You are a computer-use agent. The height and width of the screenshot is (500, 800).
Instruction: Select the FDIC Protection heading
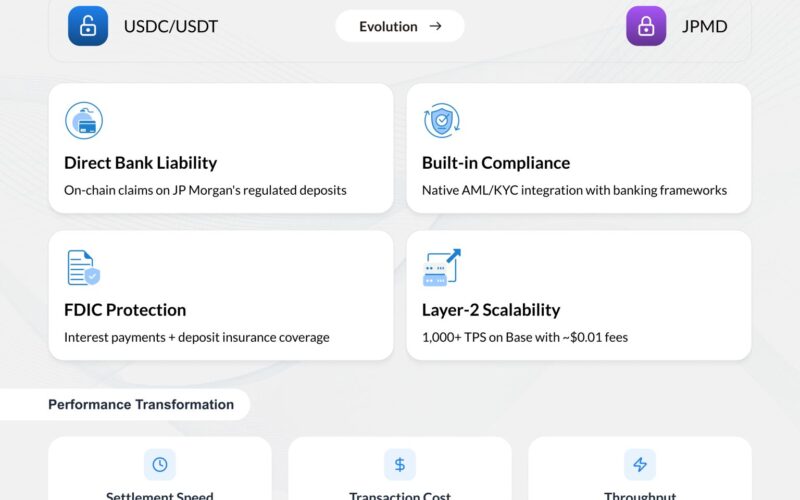(x=125, y=310)
